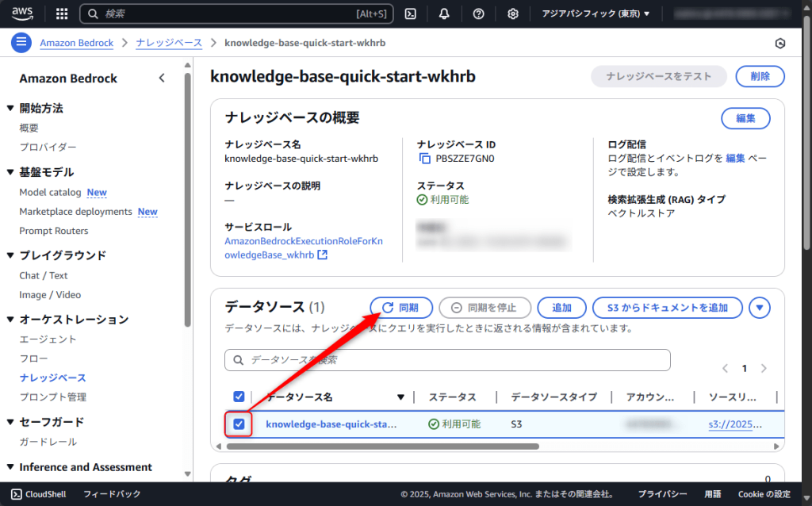Collapse the 基盤モデル section
The height and width of the screenshot is (506, 812).
coord(10,172)
